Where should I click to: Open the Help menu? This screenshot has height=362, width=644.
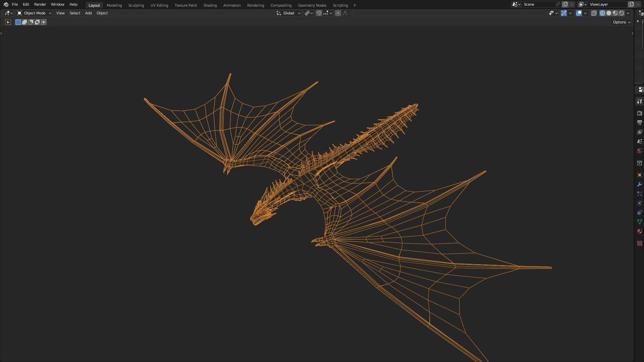[73, 4]
